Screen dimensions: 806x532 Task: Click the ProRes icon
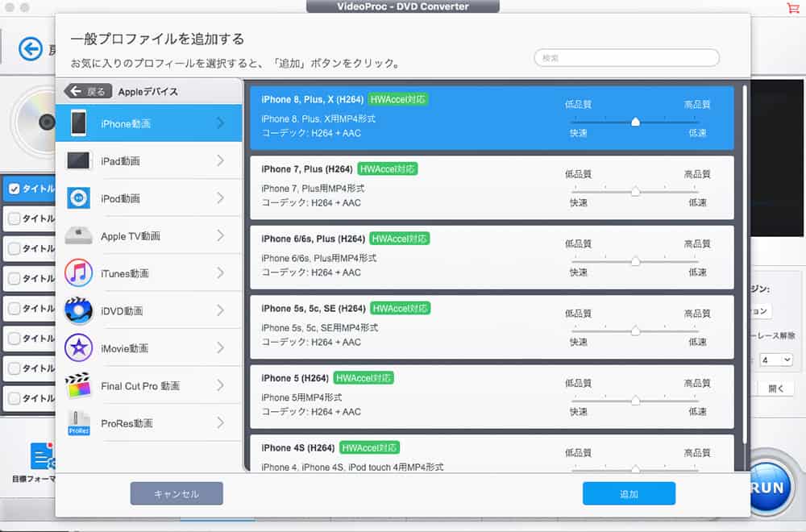[79, 423]
